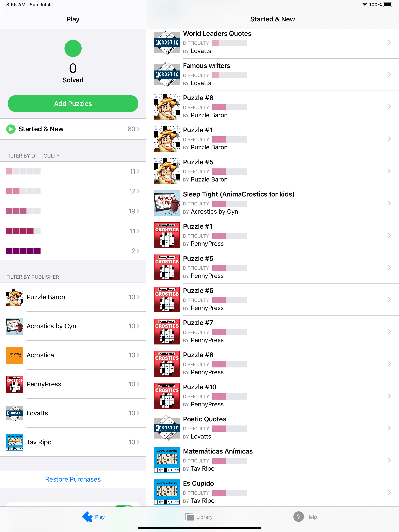
Task: Filter by five-square hardest difficulty
Action: pos(73,251)
